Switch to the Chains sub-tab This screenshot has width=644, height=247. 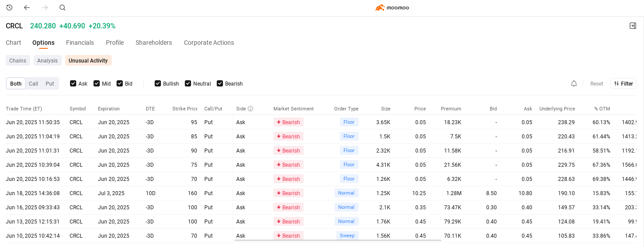point(18,60)
